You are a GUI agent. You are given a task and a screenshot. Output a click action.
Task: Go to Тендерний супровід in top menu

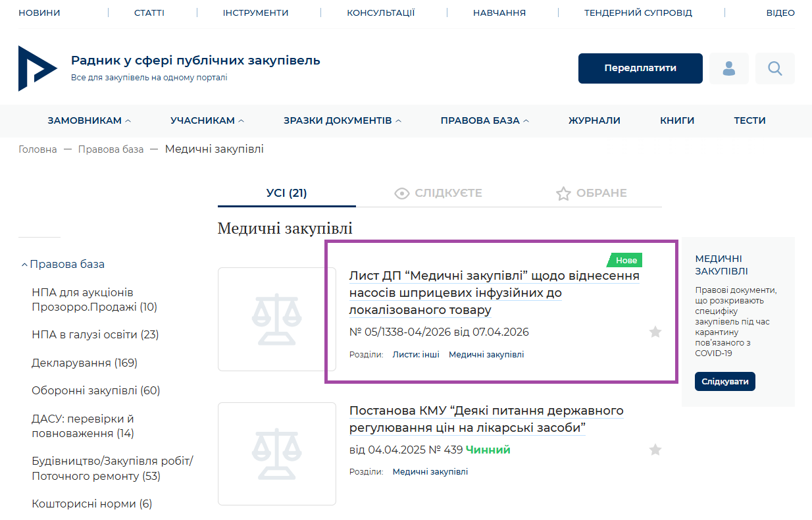[x=638, y=13]
